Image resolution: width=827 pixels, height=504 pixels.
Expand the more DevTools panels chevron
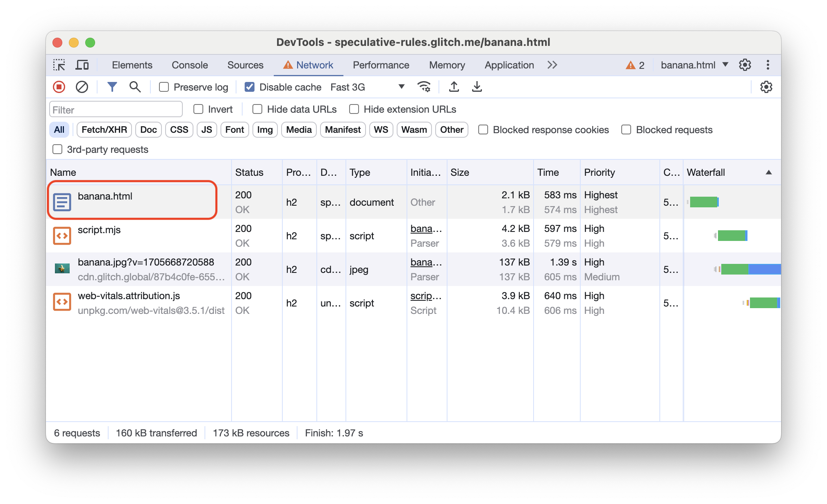tap(552, 65)
